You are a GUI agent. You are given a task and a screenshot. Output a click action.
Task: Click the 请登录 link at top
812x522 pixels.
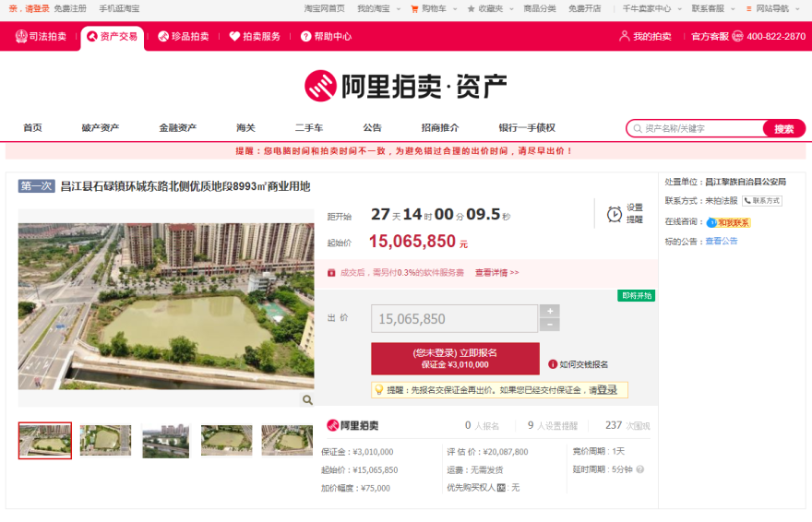point(37,8)
